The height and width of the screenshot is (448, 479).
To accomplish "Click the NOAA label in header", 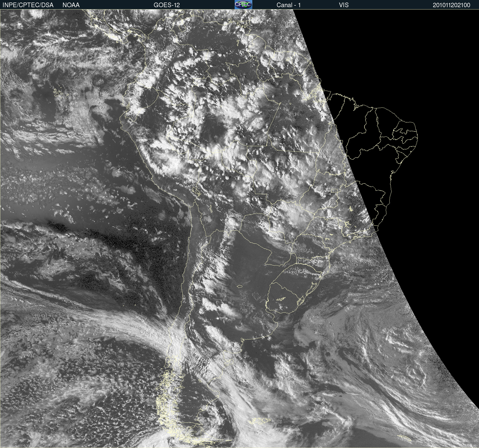I will [71, 5].
